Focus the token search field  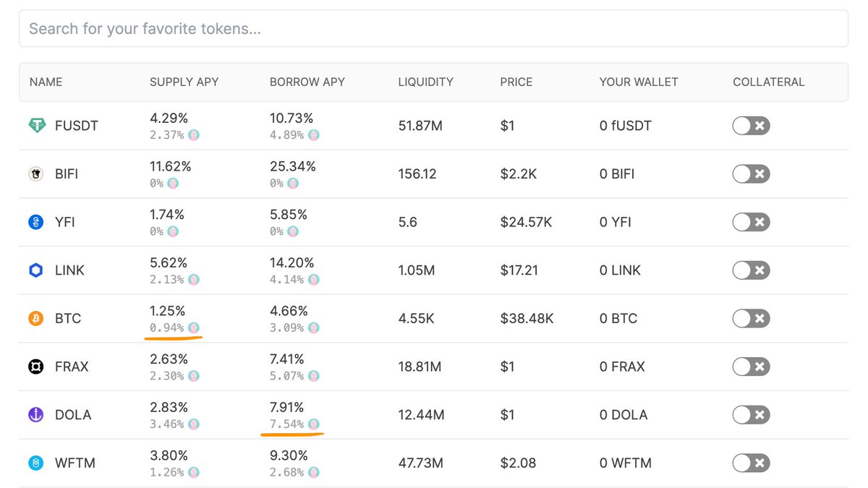coord(433,29)
